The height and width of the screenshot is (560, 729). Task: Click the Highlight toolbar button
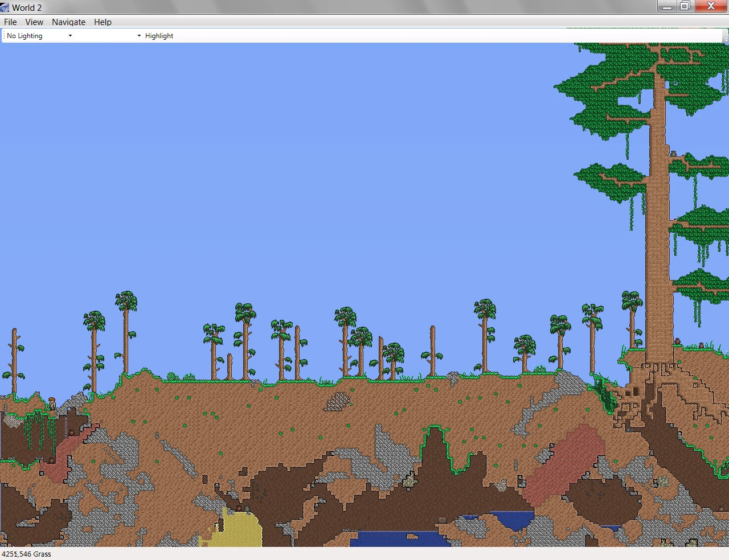159,35
